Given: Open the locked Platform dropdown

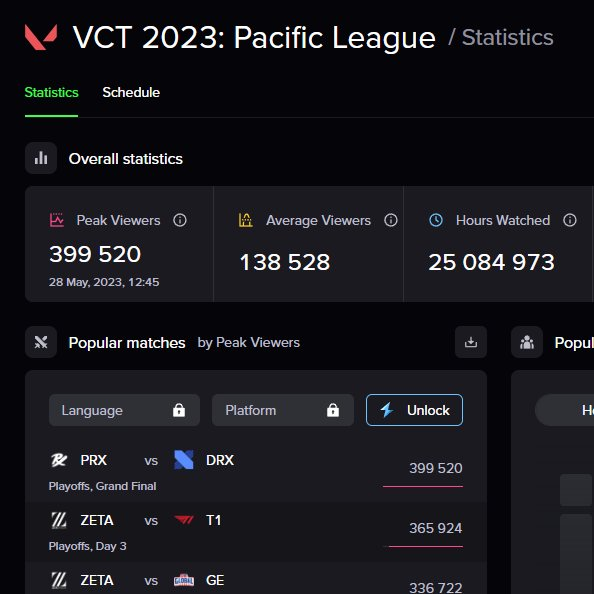Looking at the screenshot, I should [283, 410].
